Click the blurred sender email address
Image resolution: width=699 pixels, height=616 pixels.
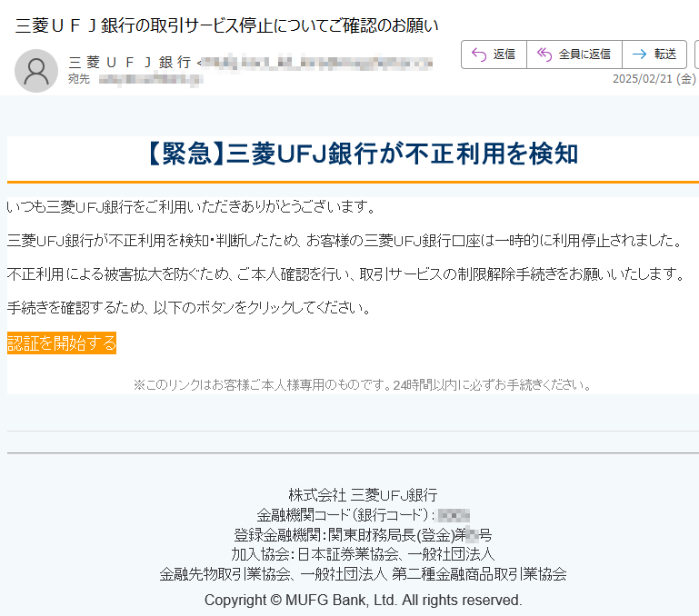pyautogui.click(x=316, y=63)
